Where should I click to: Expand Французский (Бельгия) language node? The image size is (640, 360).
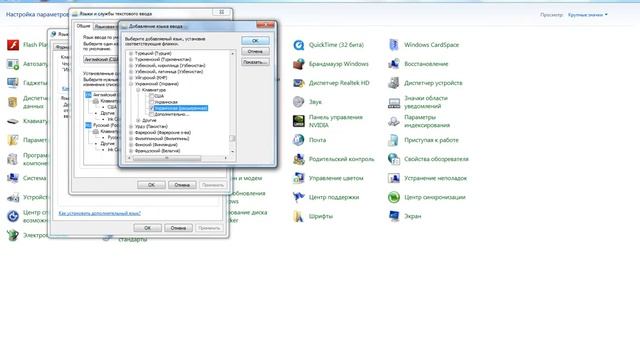pyautogui.click(x=131, y=151)
